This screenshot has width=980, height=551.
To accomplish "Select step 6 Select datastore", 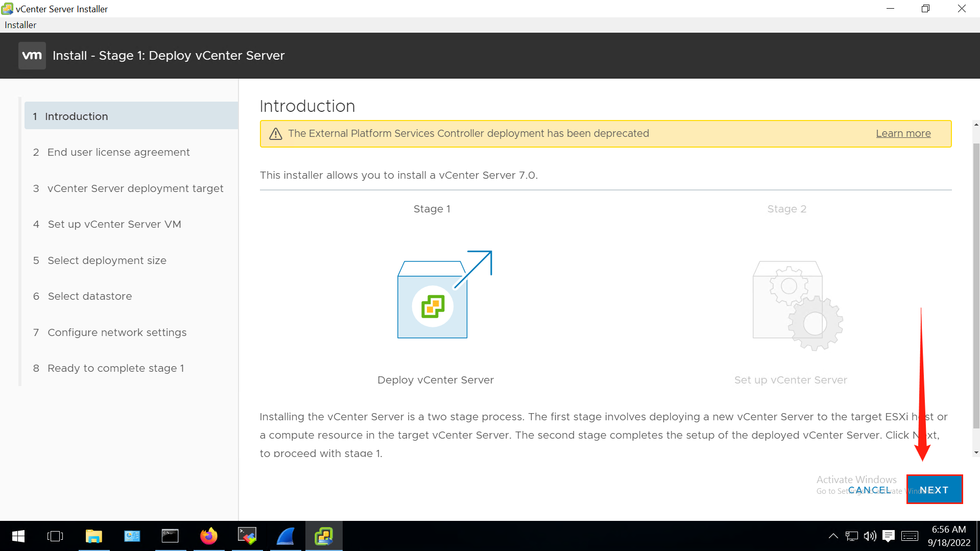I will 131,296.
